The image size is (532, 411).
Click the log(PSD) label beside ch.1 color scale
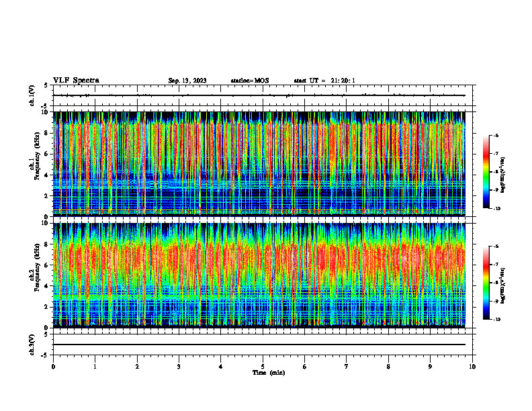(503, 175)
